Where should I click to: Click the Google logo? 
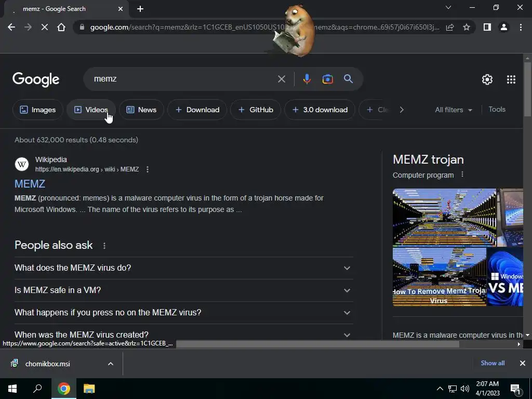[36, 79]
